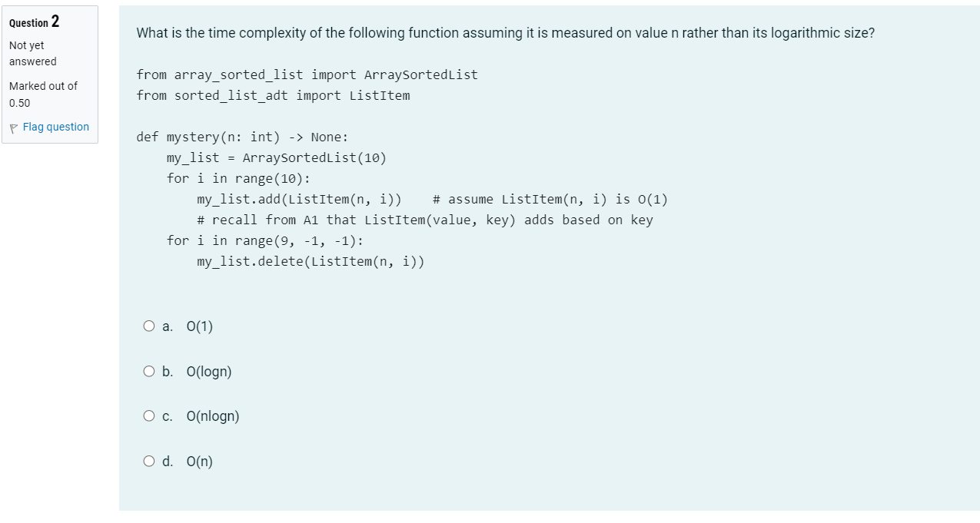Flag this question for review
Image resolution: width=980 pixels, height=523 pixels.
pos(55,126)
